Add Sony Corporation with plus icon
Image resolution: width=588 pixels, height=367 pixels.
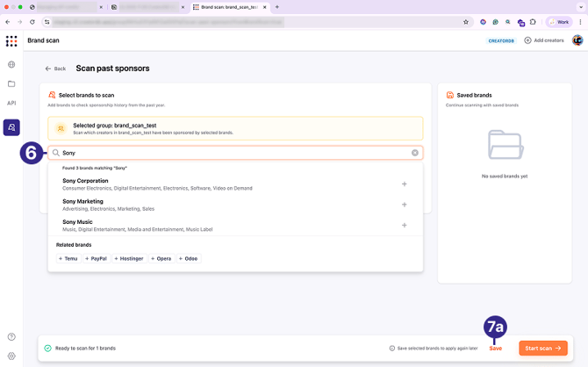(405, 184)
